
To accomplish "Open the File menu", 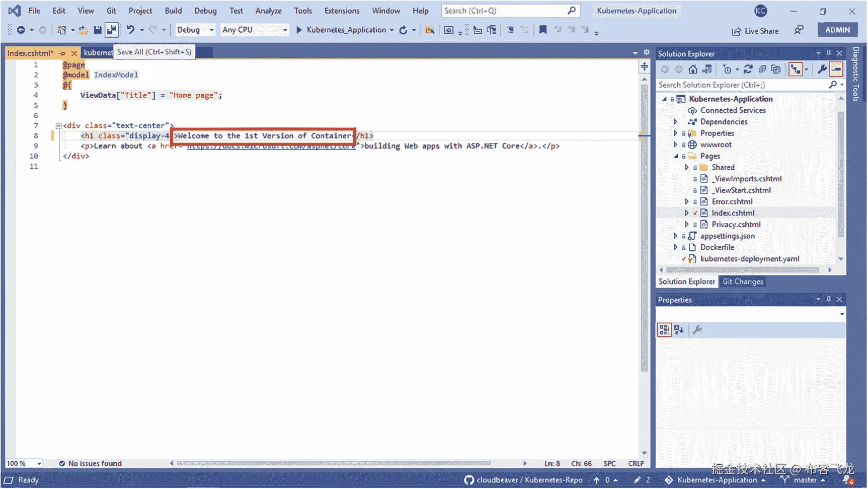I will [34, 11].
